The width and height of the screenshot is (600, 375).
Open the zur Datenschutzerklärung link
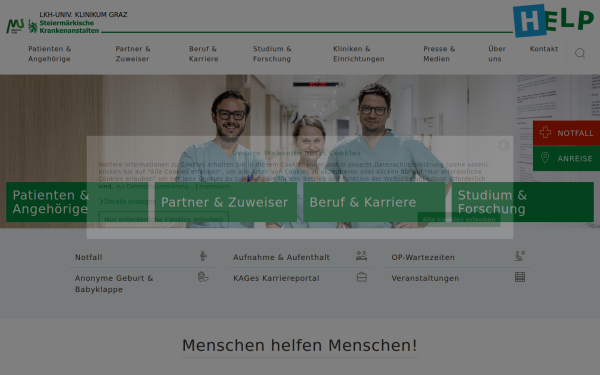pyautogui.click(x=155, y=186)
